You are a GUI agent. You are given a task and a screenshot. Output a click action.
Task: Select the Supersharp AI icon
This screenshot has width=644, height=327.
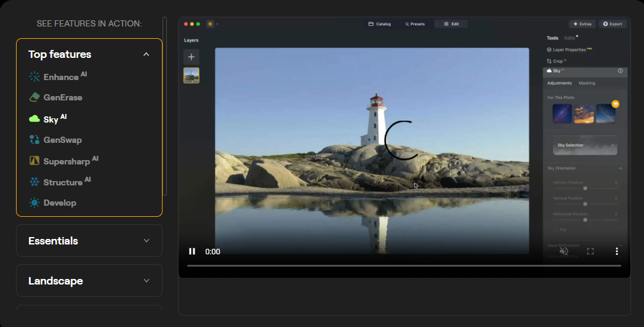coord(34,161)
